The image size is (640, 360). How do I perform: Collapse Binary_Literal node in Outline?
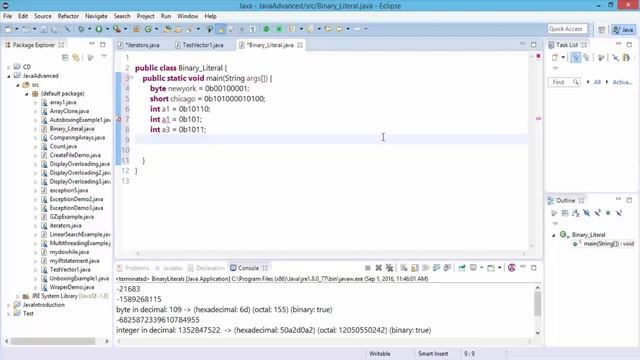(554, 235)
